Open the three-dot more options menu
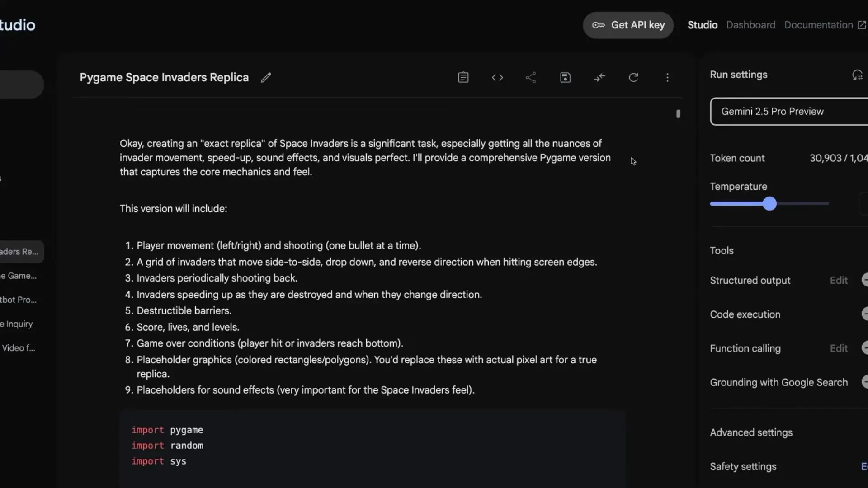This screenshot has height=488, width=868. pos(667,78)
